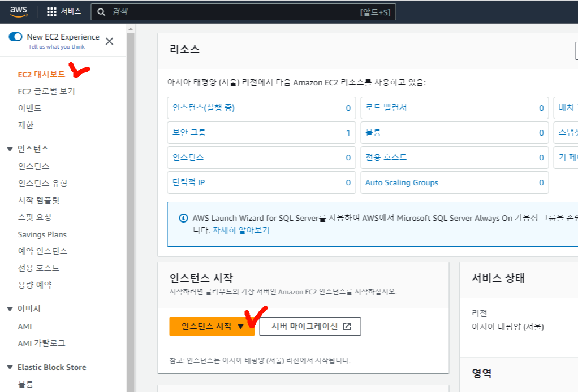
Task: Click sidebar scrollbar up arrow
Action: tap(131, 29)
